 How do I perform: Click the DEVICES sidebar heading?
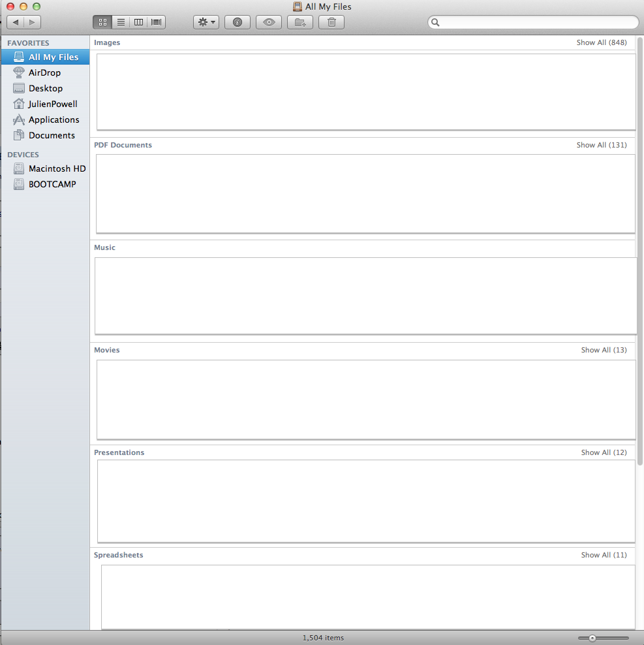point(23,154)
